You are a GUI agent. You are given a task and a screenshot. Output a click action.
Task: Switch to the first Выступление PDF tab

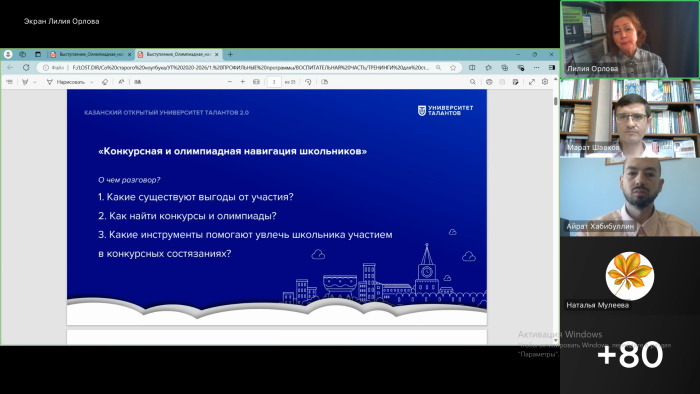(x=88, y=54)
